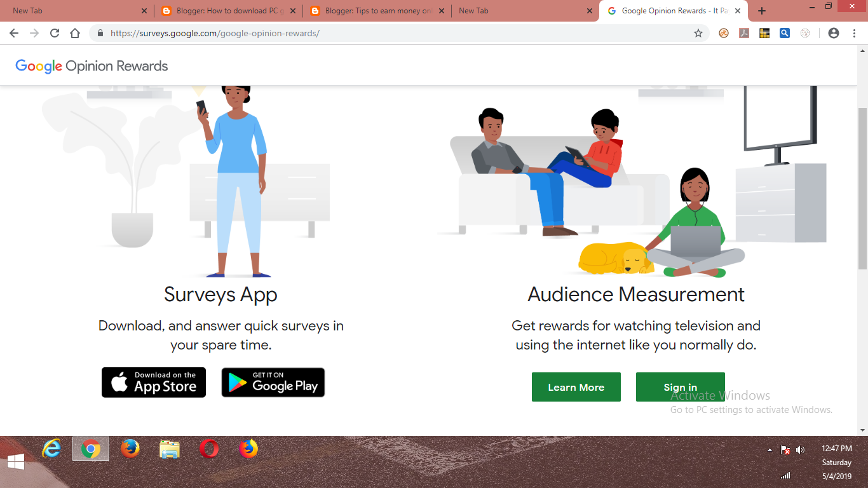This screenshot has height=488, width=868.
Task: Open the Chrome profile avatar
Action: [x=834, y=33]
